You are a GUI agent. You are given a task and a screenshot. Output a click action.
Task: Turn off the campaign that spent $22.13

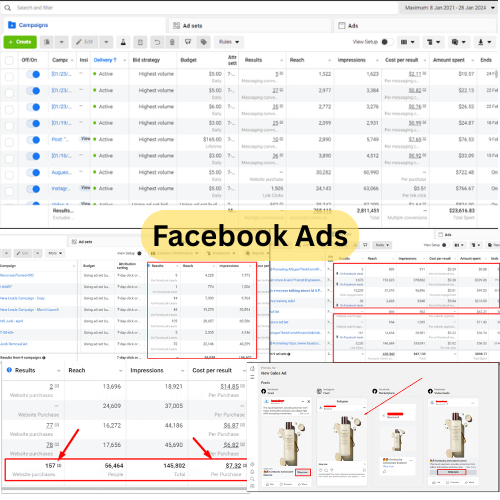(x=33, y=91)
